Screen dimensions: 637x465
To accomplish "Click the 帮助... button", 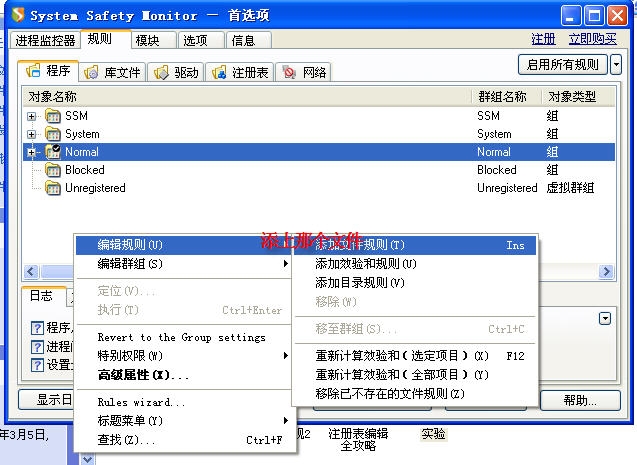I will pyautogui.click(x=580, y=401).
